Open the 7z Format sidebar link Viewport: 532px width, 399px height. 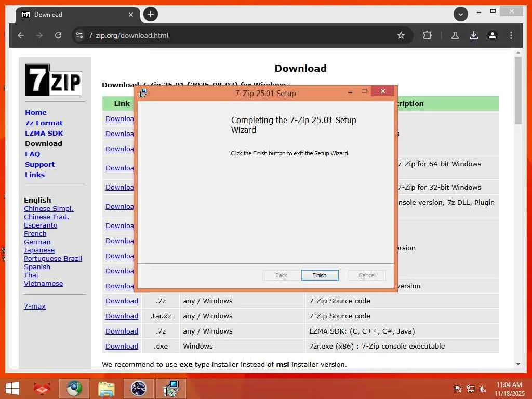click(x=44, y=123)
